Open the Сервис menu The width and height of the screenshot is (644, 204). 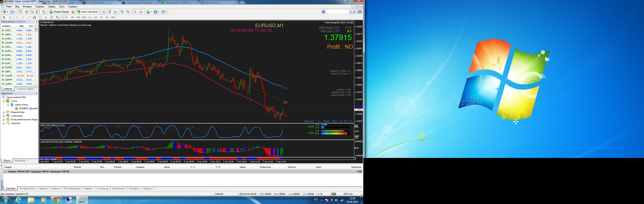pos(52,7)
